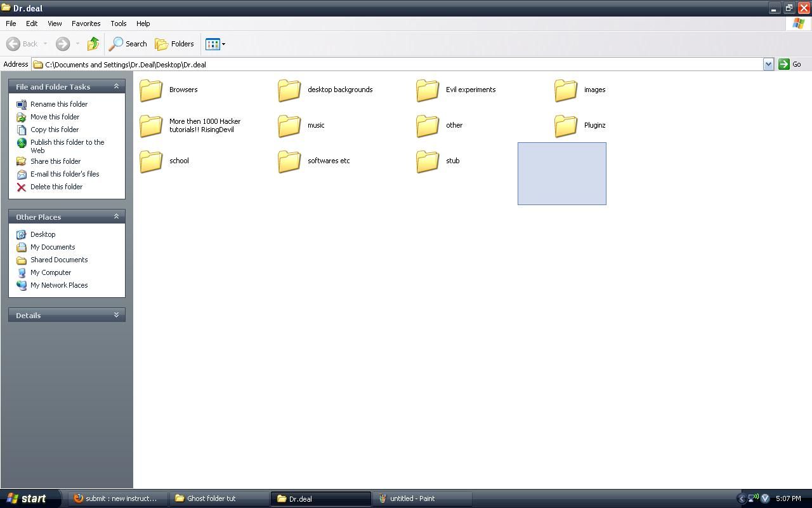Collapse the File and Folder Tasks panel
Image resolution: width=812 pixels, height=508 pixels.
point(116,86)
